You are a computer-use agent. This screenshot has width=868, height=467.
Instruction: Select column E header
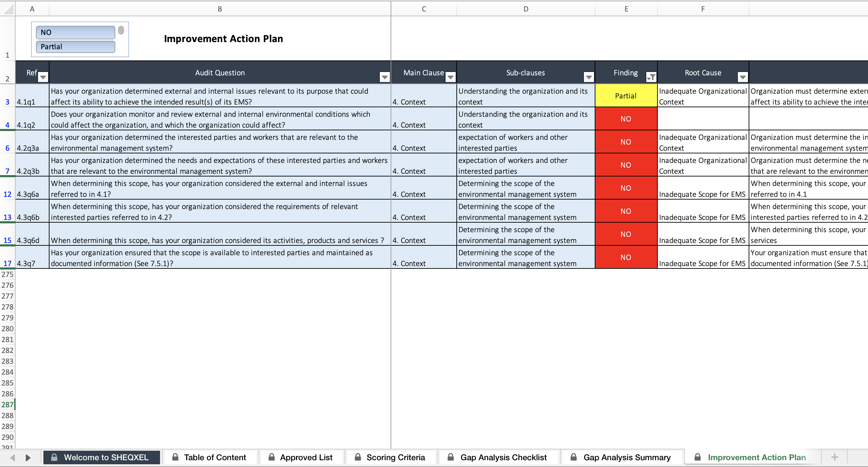coord(626,9)
